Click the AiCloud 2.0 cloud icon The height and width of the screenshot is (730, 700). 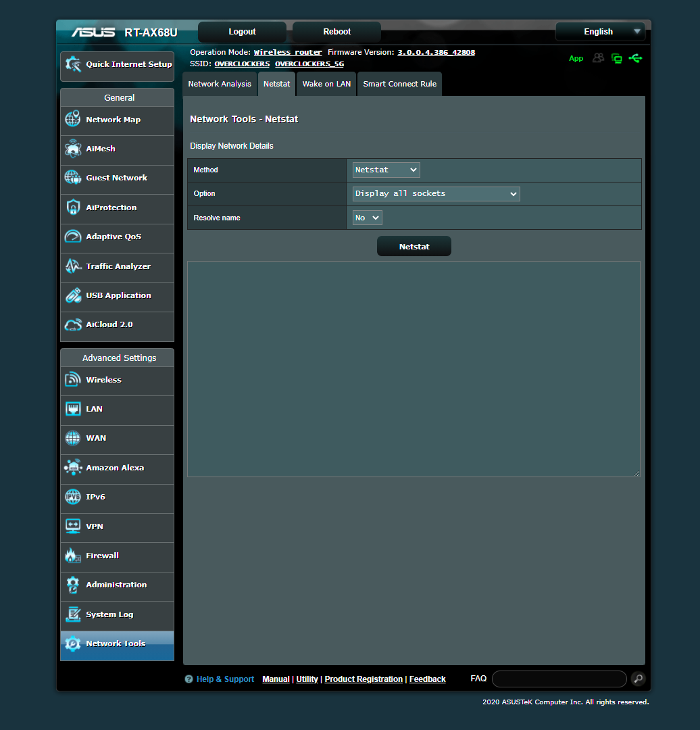(73, 324)
